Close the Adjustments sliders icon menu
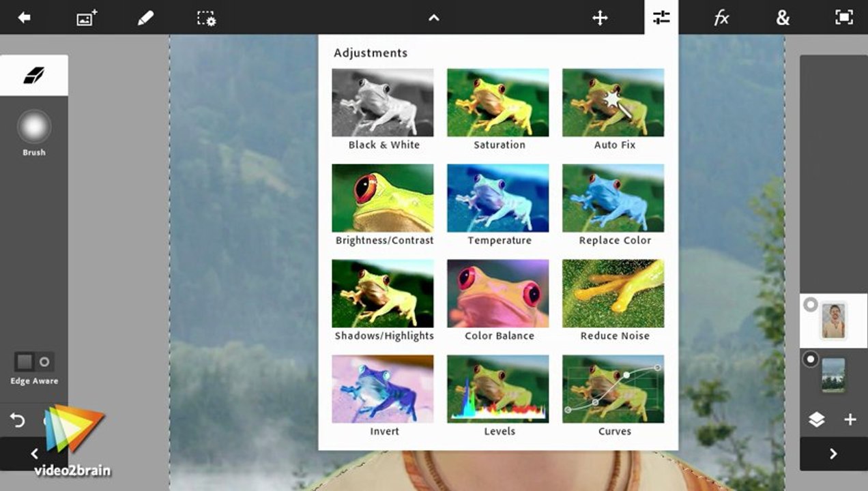 (x=661, y=18)
